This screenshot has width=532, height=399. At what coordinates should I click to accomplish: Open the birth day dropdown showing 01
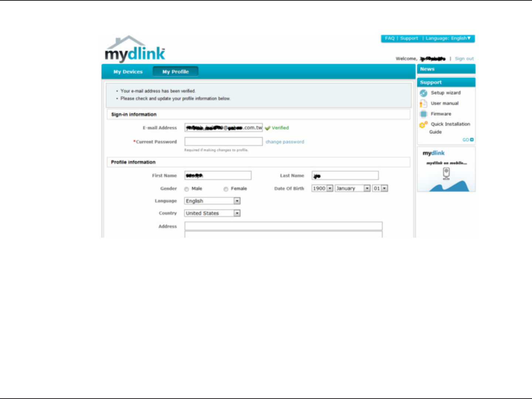pyautogui.click(x=380, y=188)
